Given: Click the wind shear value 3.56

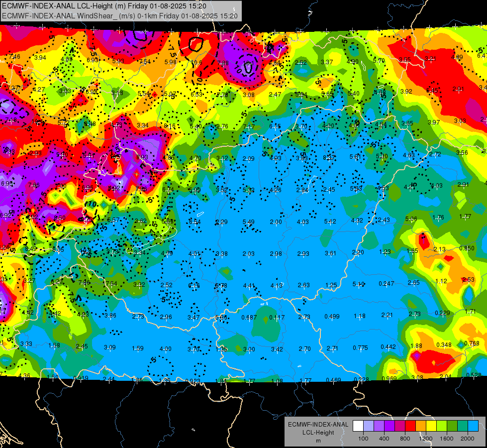Looking at the screenshot, I should [462, 152].
